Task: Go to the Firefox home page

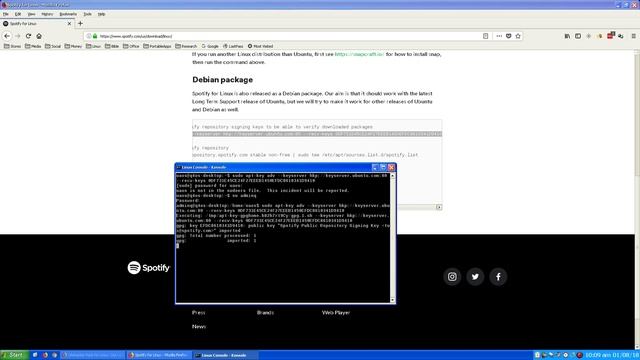Action: tap(39, 36)
